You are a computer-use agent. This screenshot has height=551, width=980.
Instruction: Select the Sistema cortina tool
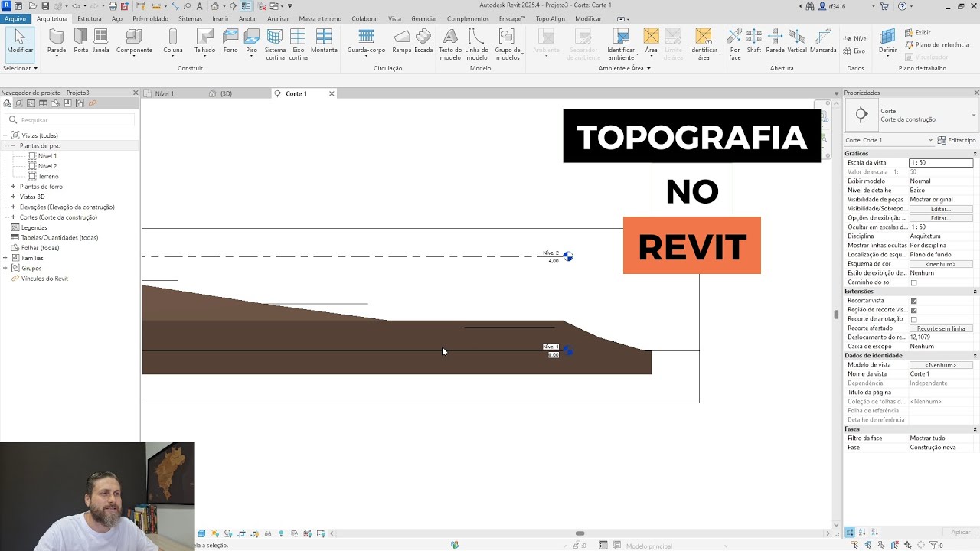[x=275, y=44]
